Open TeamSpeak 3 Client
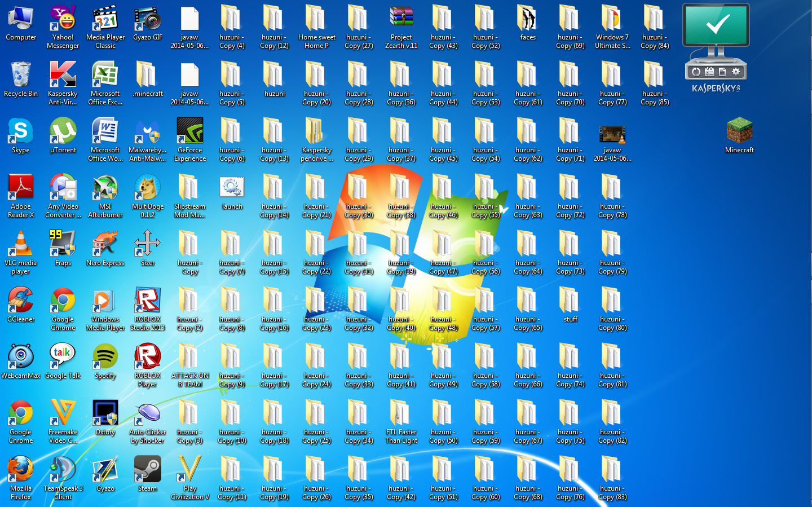This screenshot has height=507, width=812. 63,479
